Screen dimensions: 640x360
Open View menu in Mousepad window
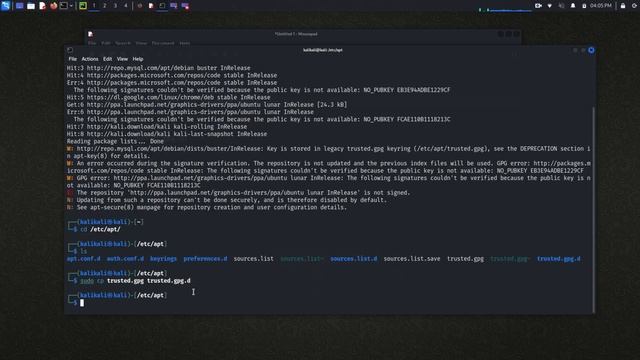point(141,43)
